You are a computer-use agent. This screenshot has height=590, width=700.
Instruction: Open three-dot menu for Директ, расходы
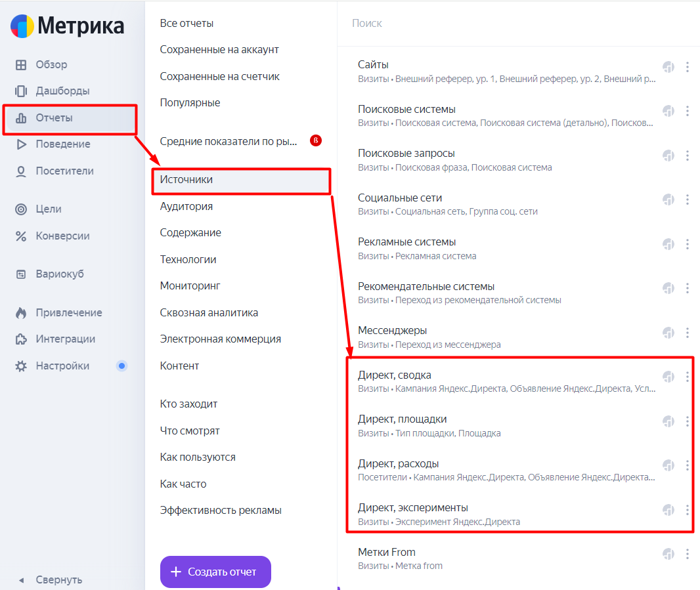(x=687, y=465)
